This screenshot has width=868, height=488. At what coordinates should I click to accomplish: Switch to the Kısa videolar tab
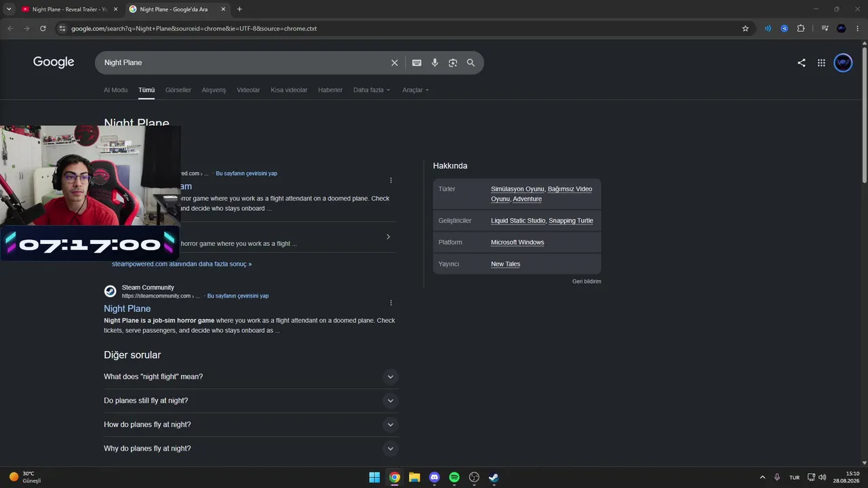(x=289, y=90)
